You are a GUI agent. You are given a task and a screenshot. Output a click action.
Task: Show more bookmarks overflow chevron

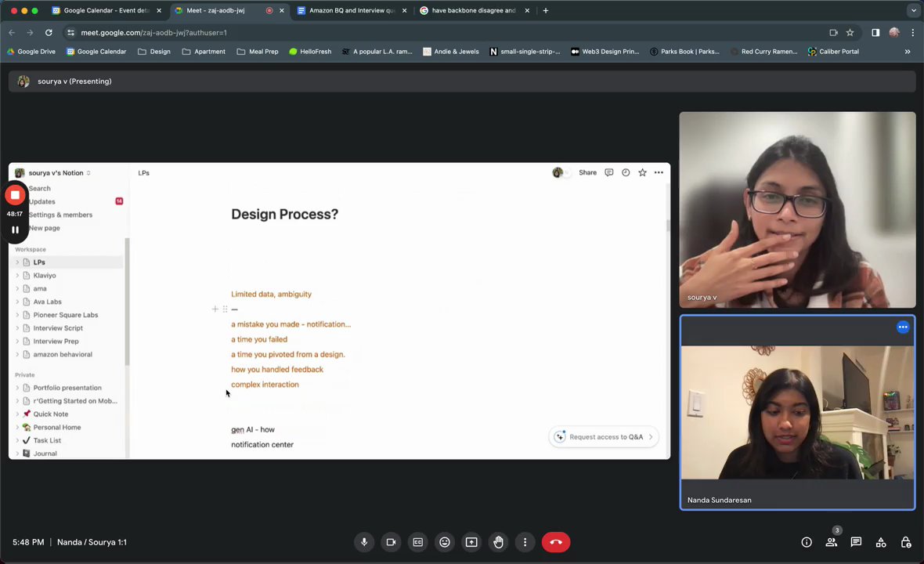908,52
